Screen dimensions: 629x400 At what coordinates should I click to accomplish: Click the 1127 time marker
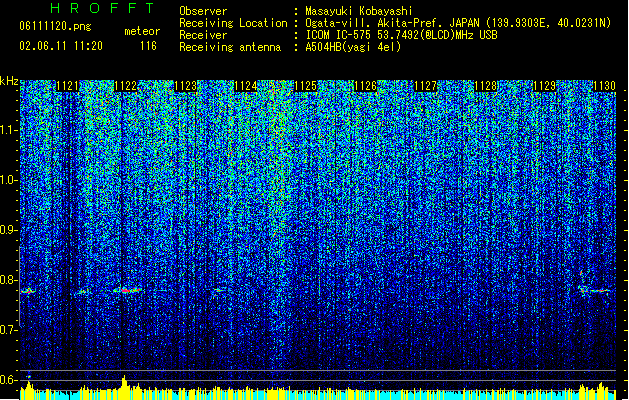425,86
